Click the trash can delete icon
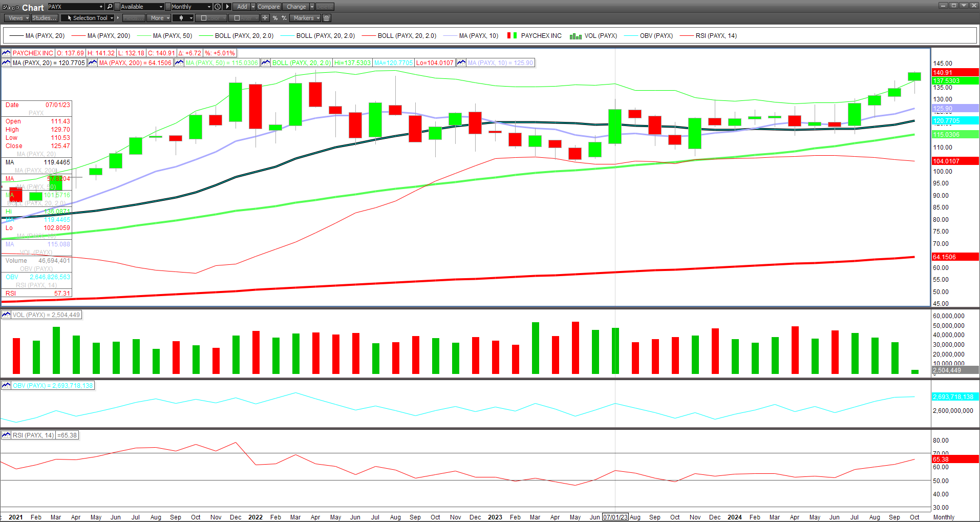980x522 pixels. (327, 18)
